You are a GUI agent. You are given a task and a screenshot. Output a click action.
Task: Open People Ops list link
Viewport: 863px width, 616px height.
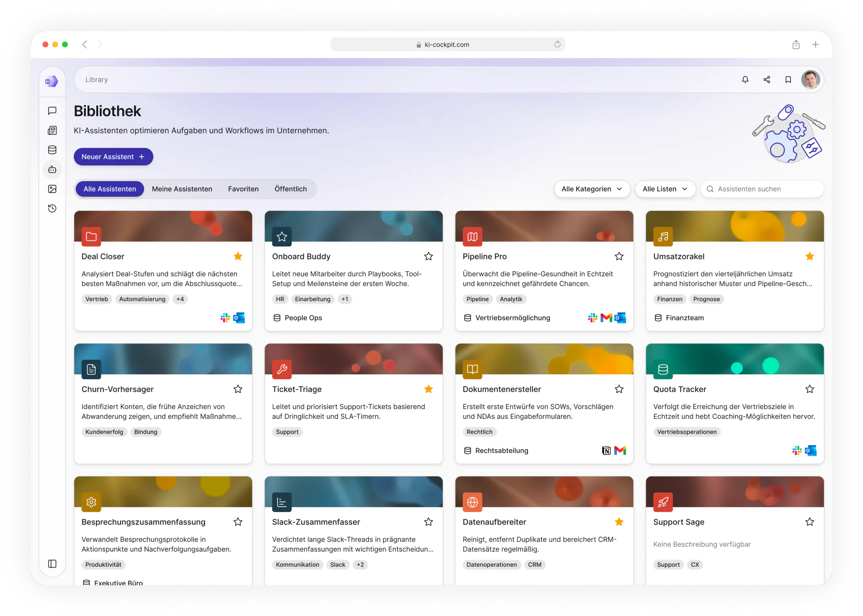pyautogui.click(x=297, y=318)
